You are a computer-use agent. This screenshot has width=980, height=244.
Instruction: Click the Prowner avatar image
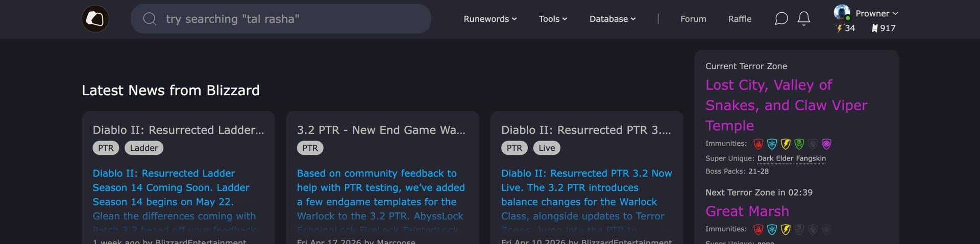pos(842,12)
